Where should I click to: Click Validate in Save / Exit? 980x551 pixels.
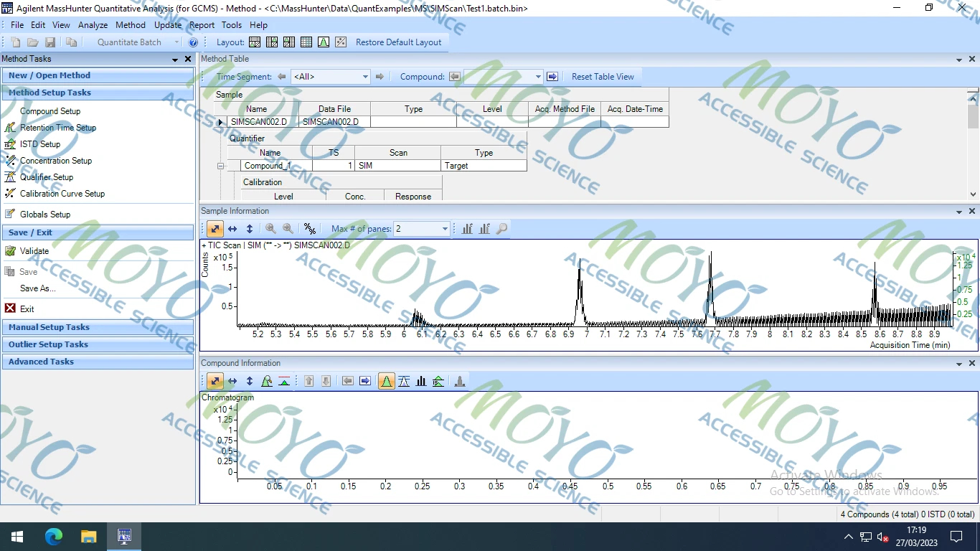pos(34,251)
